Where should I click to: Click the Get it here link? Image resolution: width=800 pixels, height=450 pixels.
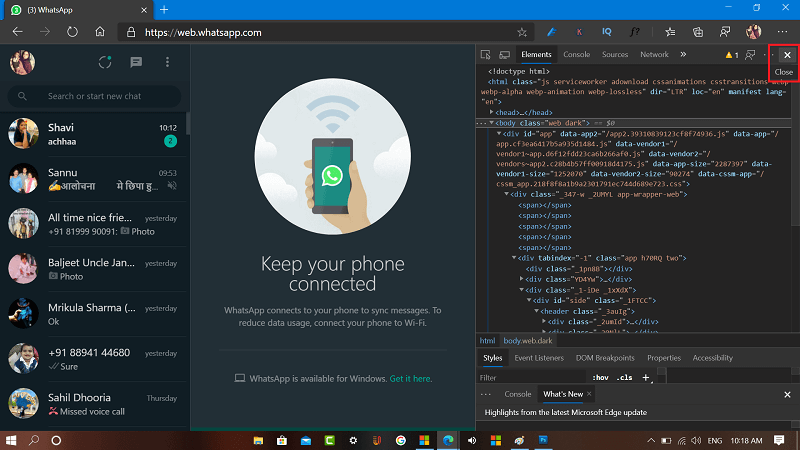[x=411, y=379]
